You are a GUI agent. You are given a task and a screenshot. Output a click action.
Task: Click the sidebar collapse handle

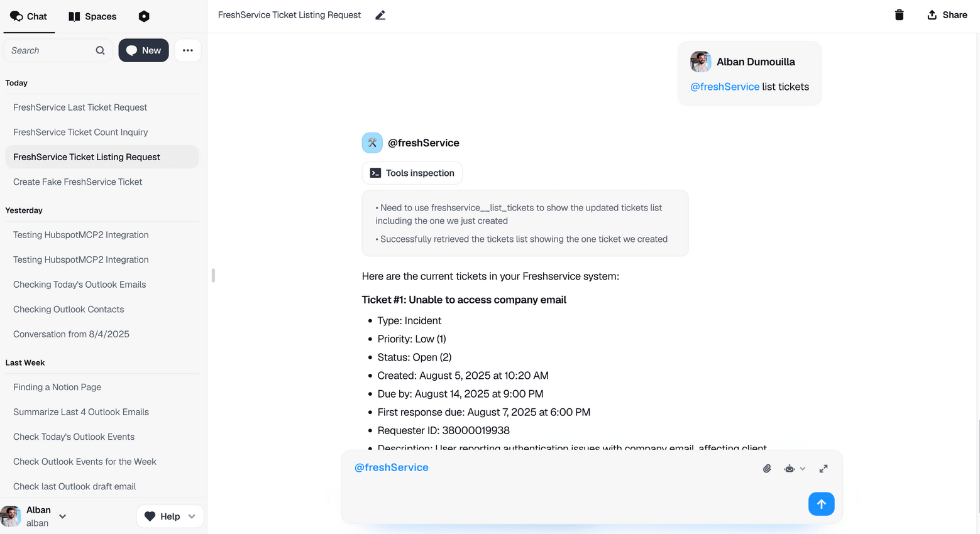(214, 275)
